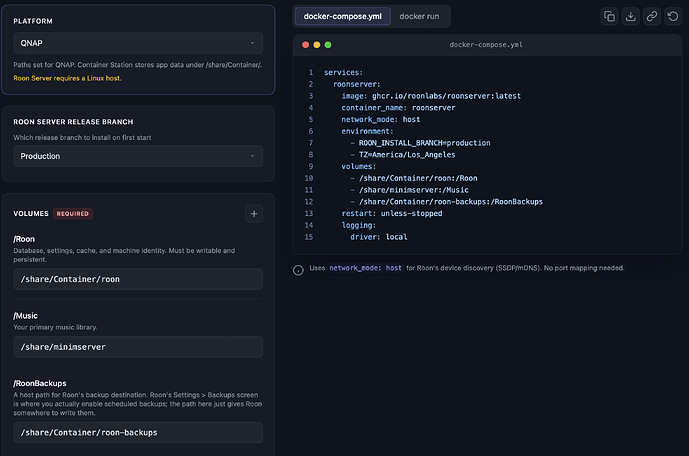Click the /share/Container/roon:/Roon volume line

coord(413,178)
